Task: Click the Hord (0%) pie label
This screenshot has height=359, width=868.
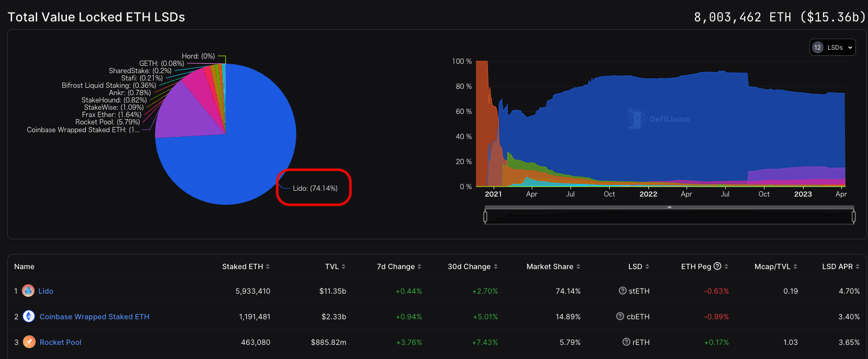Action: (199, 56)
